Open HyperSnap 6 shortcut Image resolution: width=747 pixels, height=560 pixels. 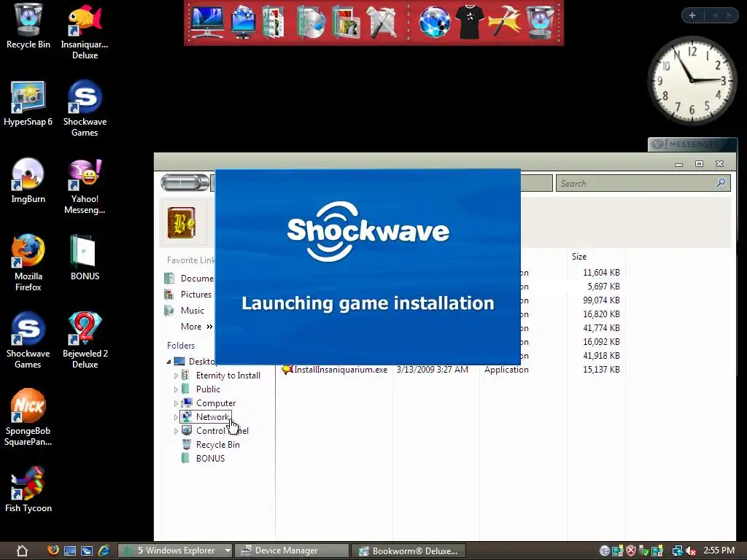tap(28, 104)
